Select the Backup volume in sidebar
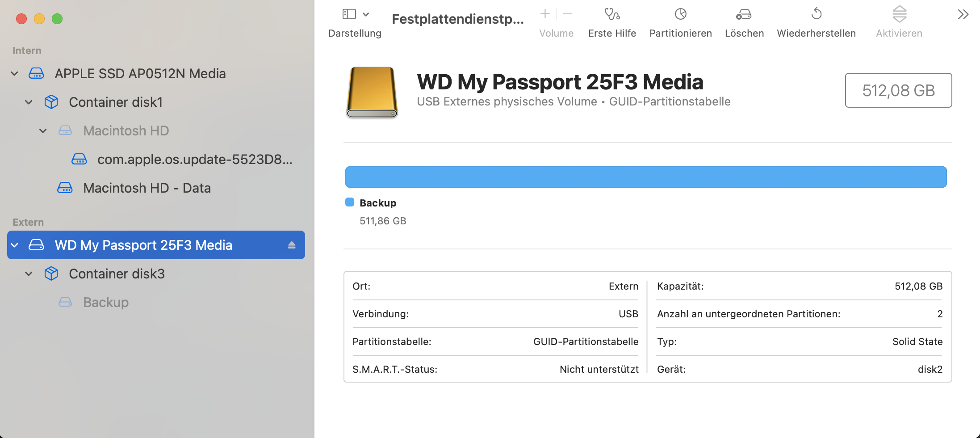Screen dimensions: 980x438 [x=106, y=303]
